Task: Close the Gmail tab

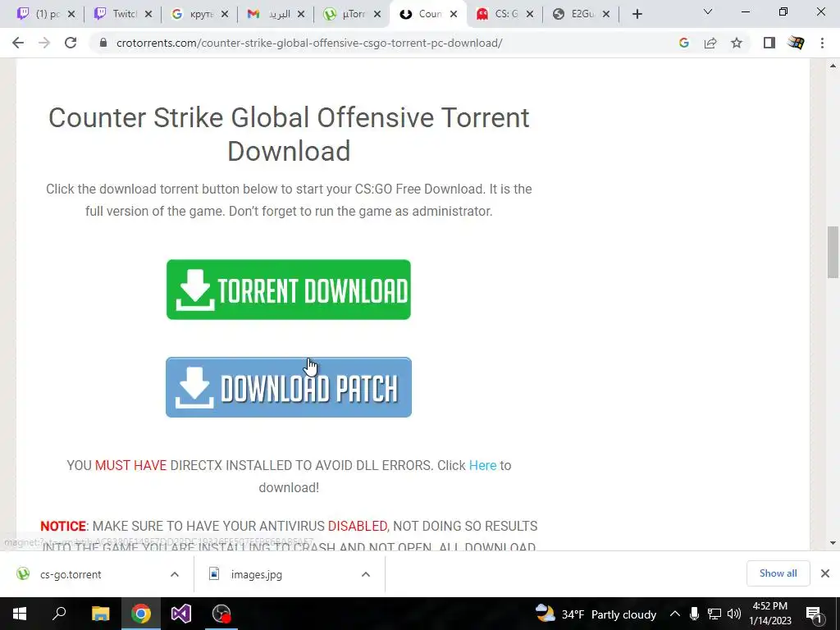Action: point(301,14)
